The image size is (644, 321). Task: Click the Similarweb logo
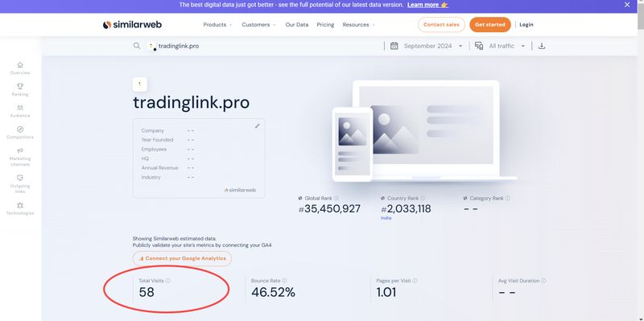click(x=132, y=25)
